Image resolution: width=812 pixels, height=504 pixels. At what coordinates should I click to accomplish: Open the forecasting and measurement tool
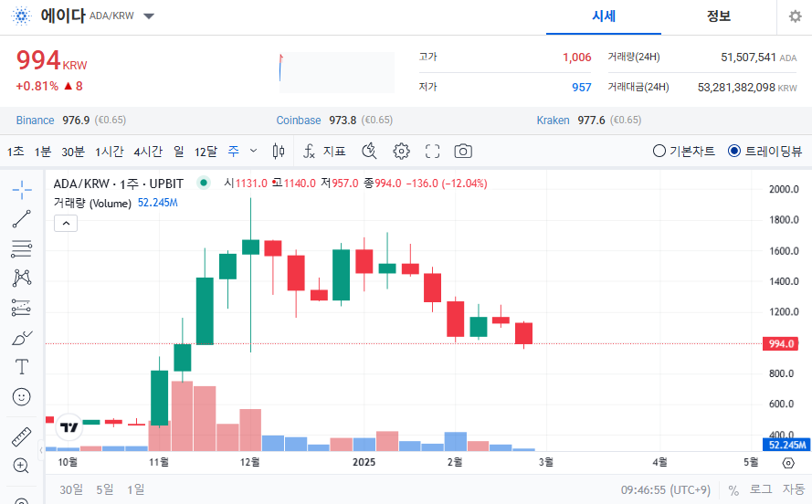[x=22, y=308]
